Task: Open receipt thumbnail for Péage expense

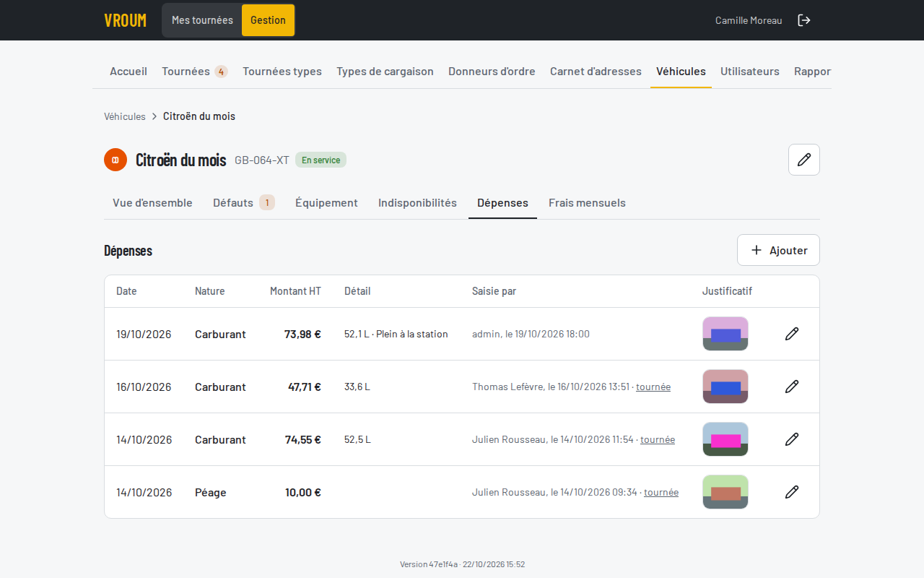Action: point(725,492)
